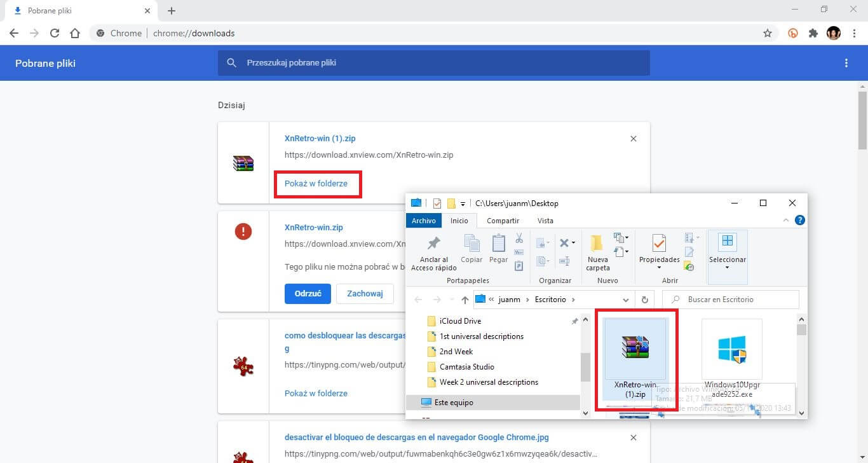
Task: Open the Chrome profile avatar
Action: pyautogui.click(x=833, y=33)
